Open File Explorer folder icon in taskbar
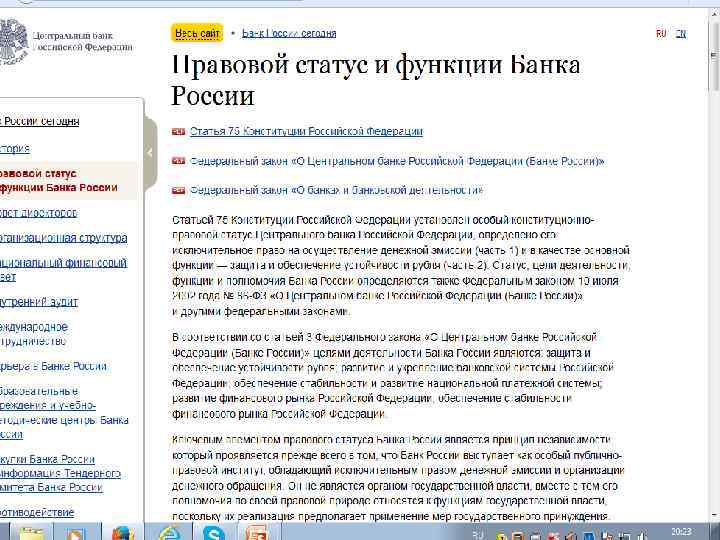 coord(32,533)
